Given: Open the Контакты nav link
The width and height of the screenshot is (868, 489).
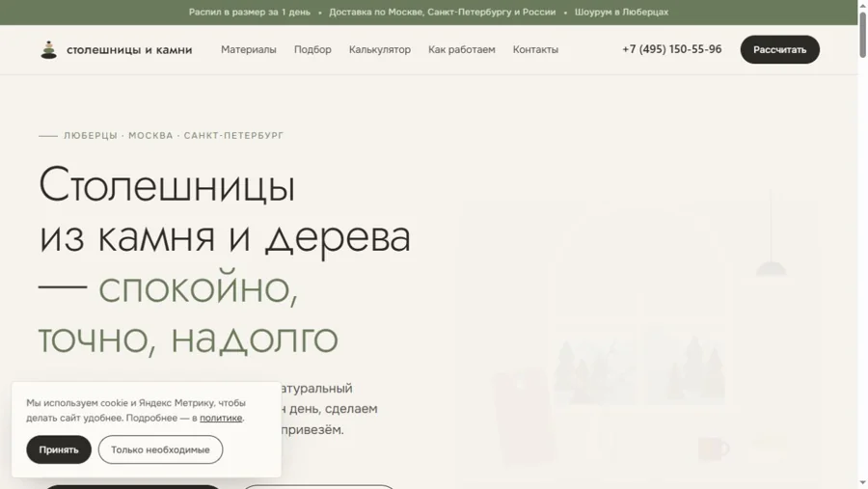Looking at the screenshot, I should tap(535, 49).
